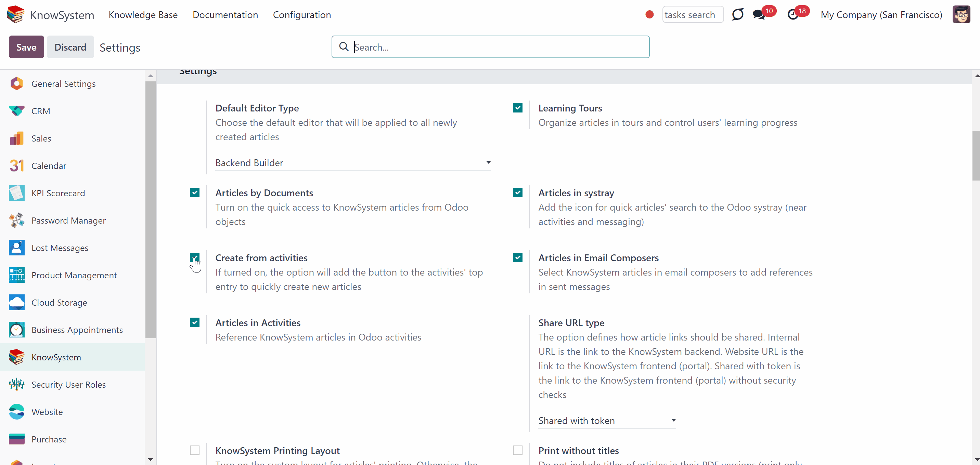
Task: Click the Learning Tours label
Action: click(x=570, y=108)
